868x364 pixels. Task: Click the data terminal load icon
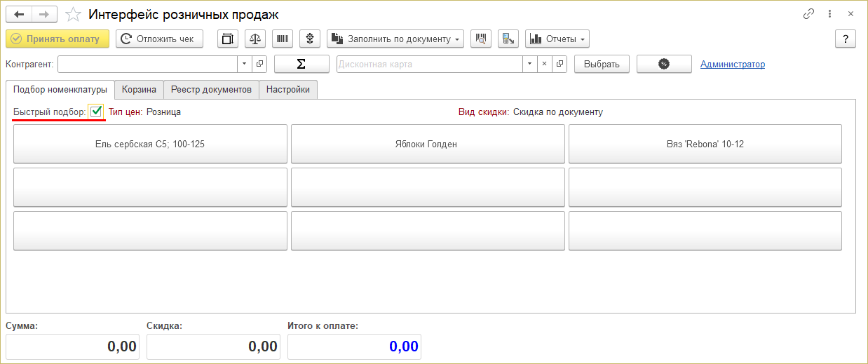coord(508,39)
